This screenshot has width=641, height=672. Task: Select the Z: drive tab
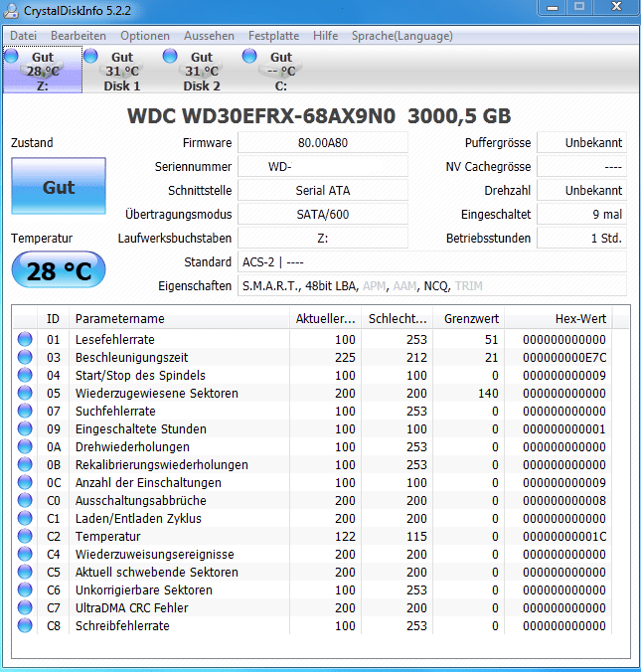tap(43, 70)
